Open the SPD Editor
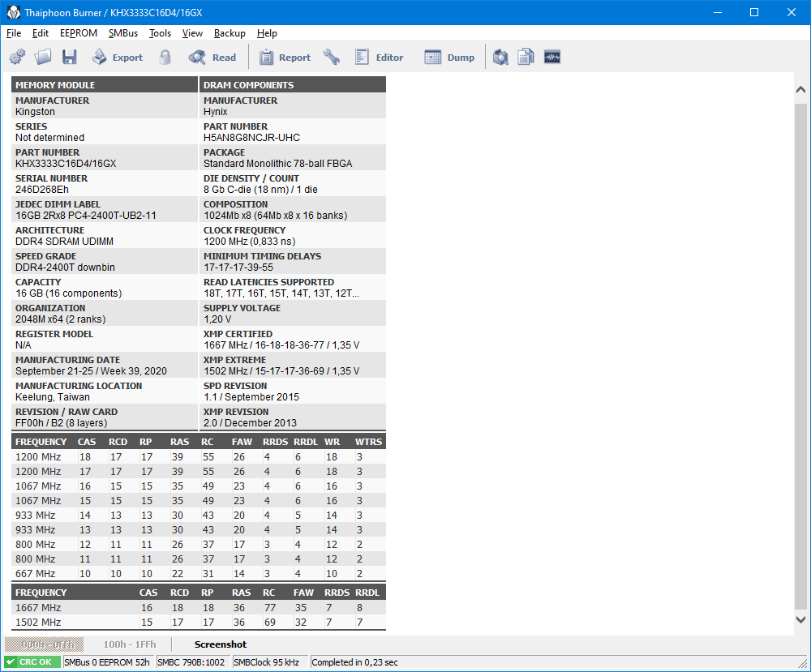 click(379, 57)
